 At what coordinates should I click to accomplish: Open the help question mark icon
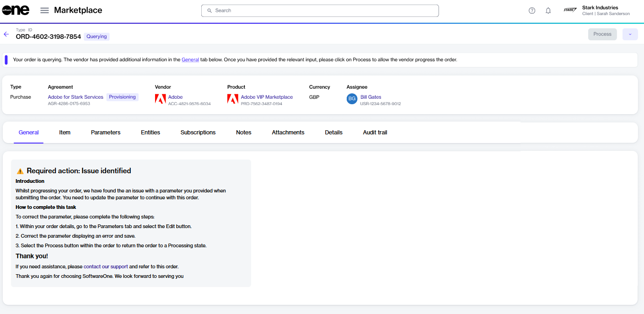(x=532, y=11)
